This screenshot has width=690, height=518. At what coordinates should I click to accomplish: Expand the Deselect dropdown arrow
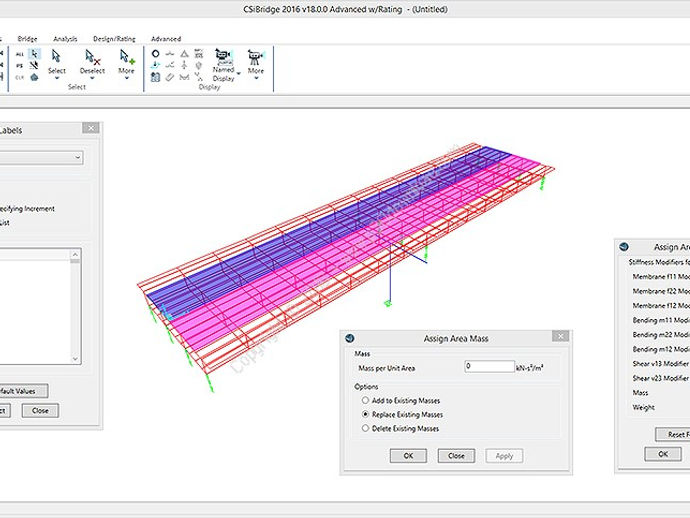tap(92, 78)
